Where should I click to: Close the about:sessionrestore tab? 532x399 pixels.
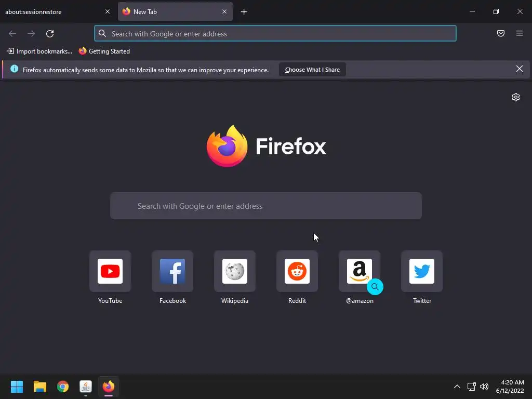[108, 11]
